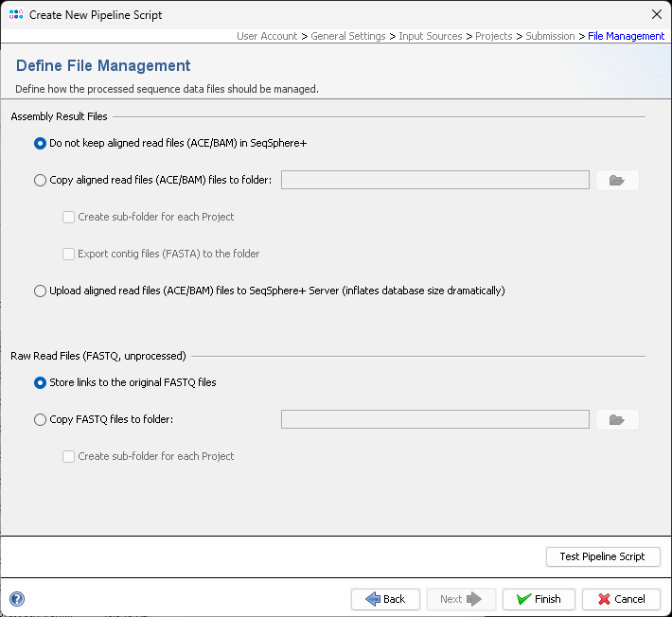This screenshot has height=617, width=672.
Task: Browse folder for aligned read files
Action: (617, 181)
